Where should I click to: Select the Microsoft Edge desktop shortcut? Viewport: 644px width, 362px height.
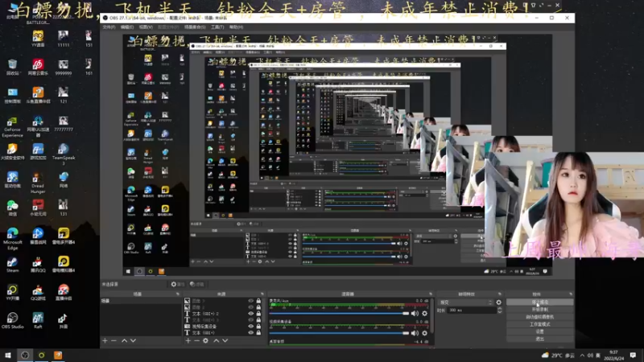[12, 239]
